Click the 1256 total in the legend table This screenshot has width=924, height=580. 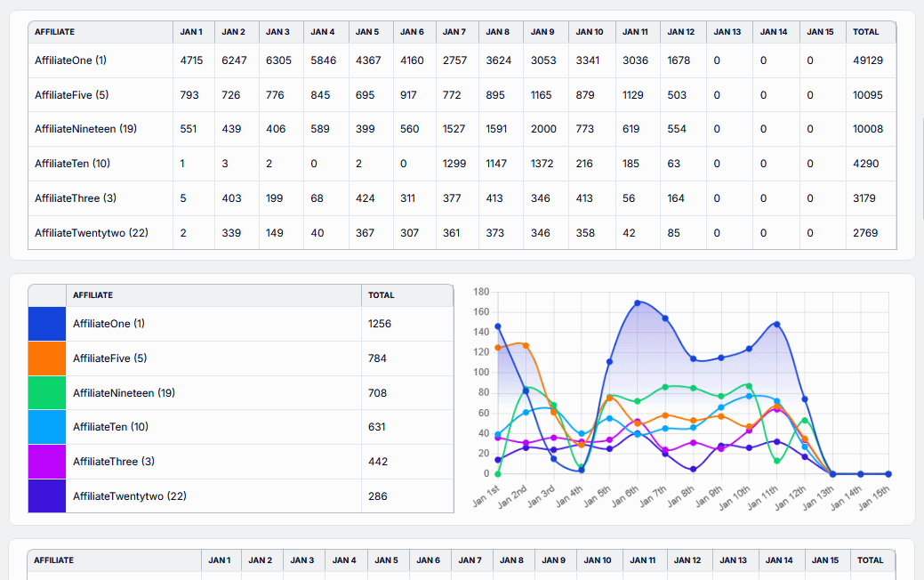pos(380,324)
